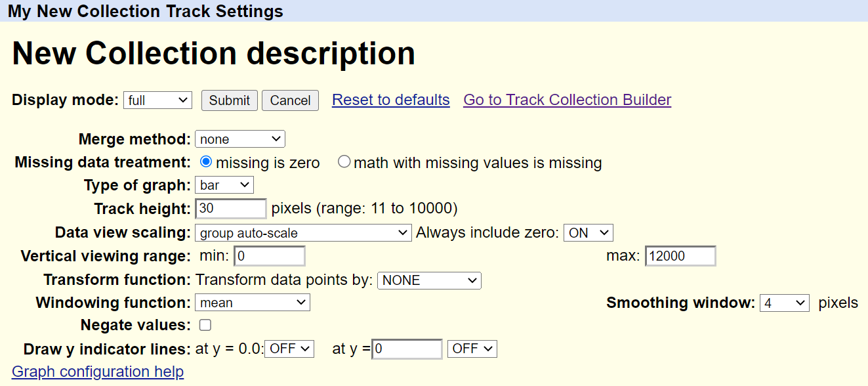Enable the Negate values checkbox
Screen dimensions: 868x386
(205, 325)
